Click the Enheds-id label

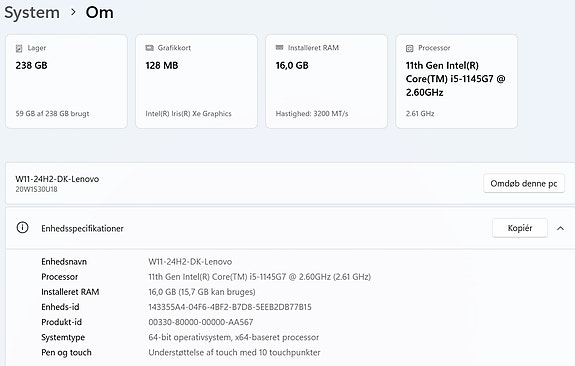tap(60, 307)
